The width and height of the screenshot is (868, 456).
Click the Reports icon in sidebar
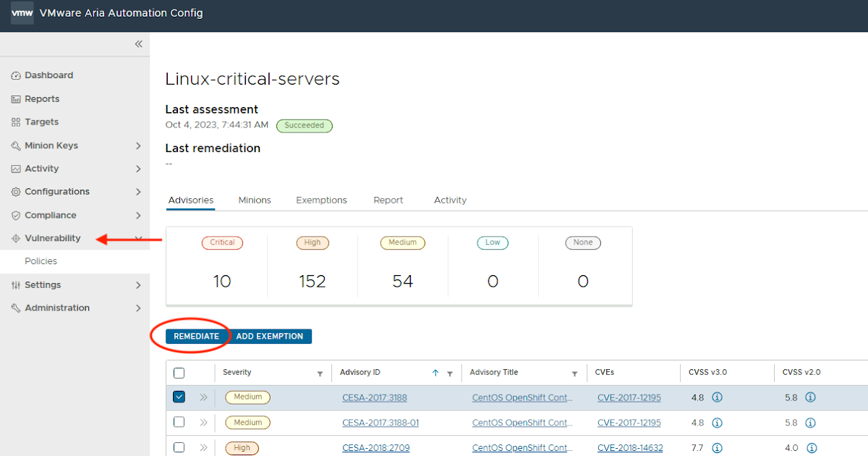point(16,99)
